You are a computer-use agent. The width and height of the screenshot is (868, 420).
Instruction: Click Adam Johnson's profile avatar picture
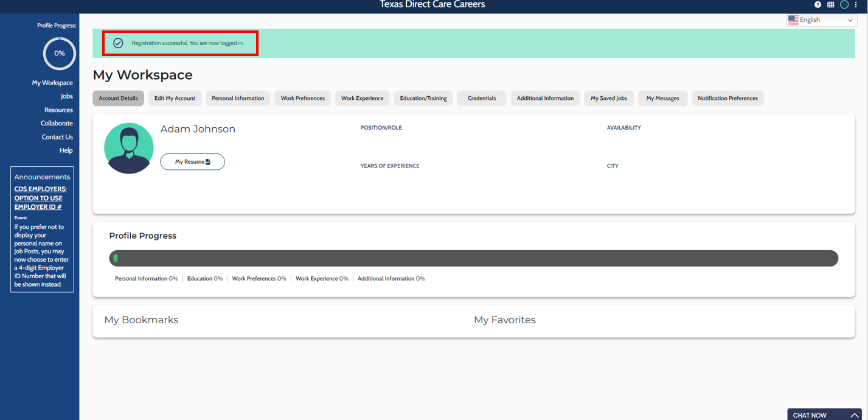tap(129, 149)
